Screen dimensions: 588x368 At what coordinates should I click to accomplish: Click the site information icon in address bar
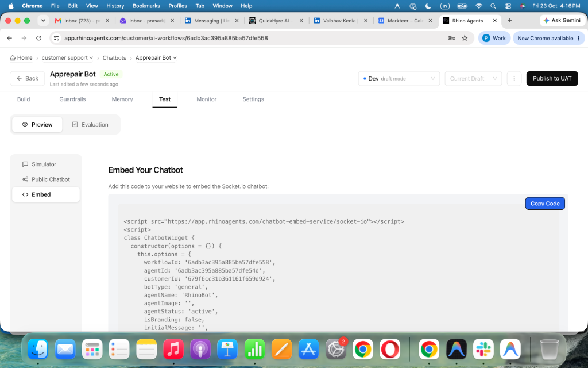56,38
